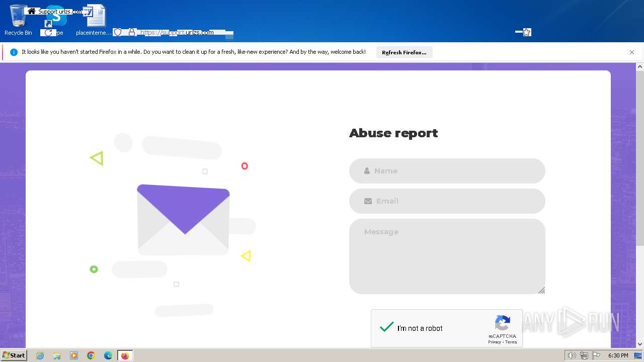Image resolution: width=644 pixels, height=362 pixels.
Task: Open the reCAPTCHA Privacy link
Action: 494,342
